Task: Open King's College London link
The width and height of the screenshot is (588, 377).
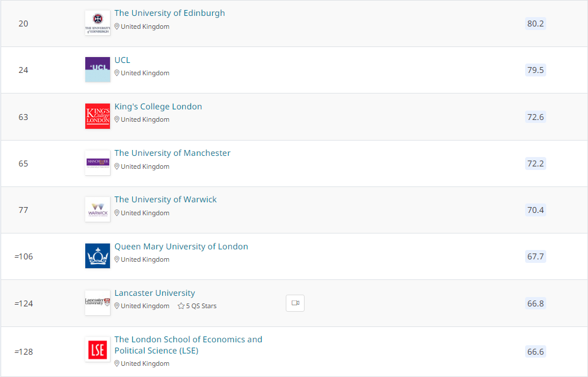Action: [x=158, y=106]
